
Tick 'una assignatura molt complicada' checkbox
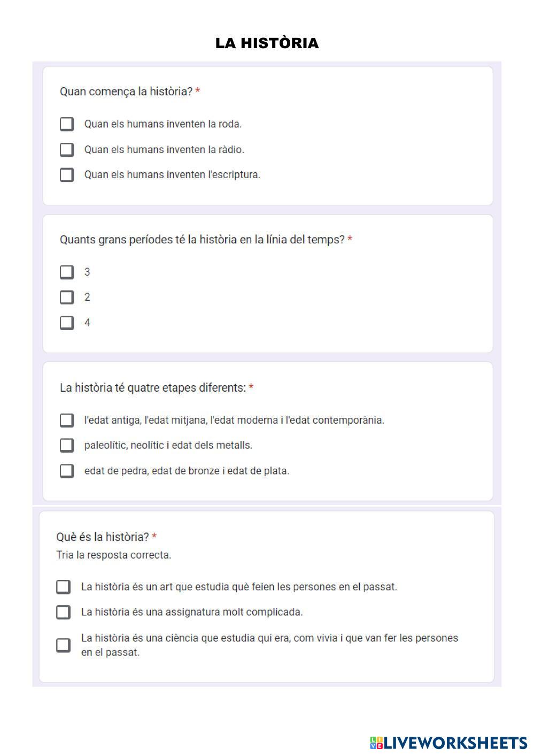point(63,612)
